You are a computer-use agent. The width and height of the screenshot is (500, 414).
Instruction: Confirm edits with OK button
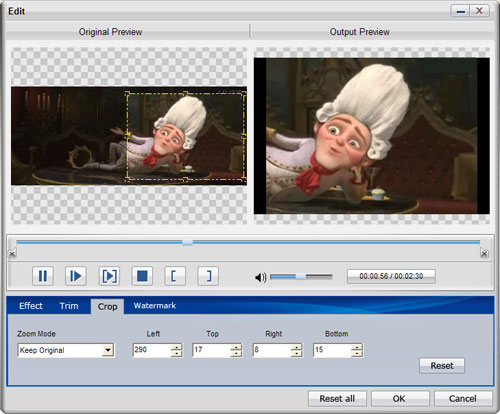[x=400, y=399]
